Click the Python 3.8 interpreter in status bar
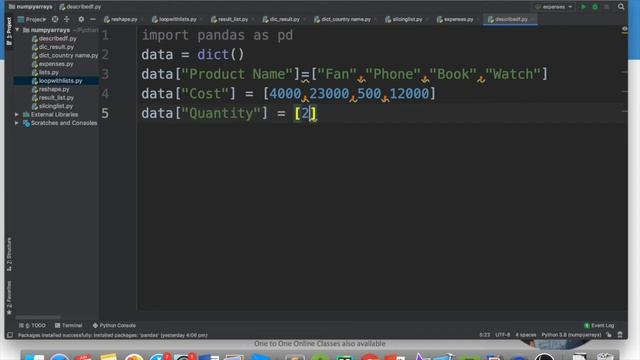 click(x=571, y=335)
